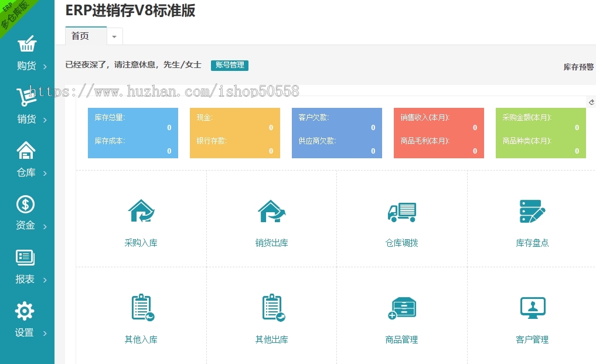Click the 客户欠款 label
Screen dimensions: 596x364
pos(314,118)
